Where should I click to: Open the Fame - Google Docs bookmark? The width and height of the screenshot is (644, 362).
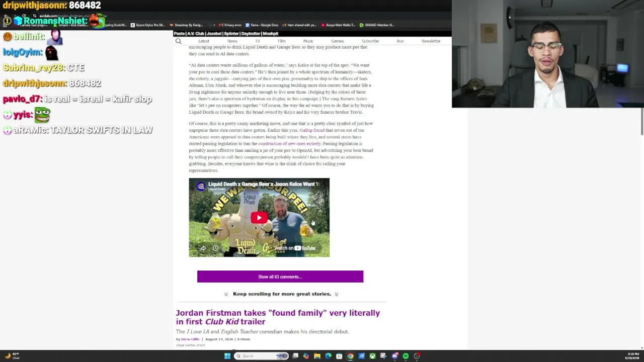263,25
